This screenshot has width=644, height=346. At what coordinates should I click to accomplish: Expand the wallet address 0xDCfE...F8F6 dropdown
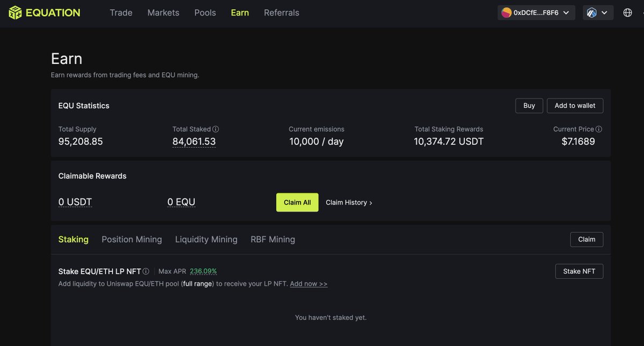536,12
